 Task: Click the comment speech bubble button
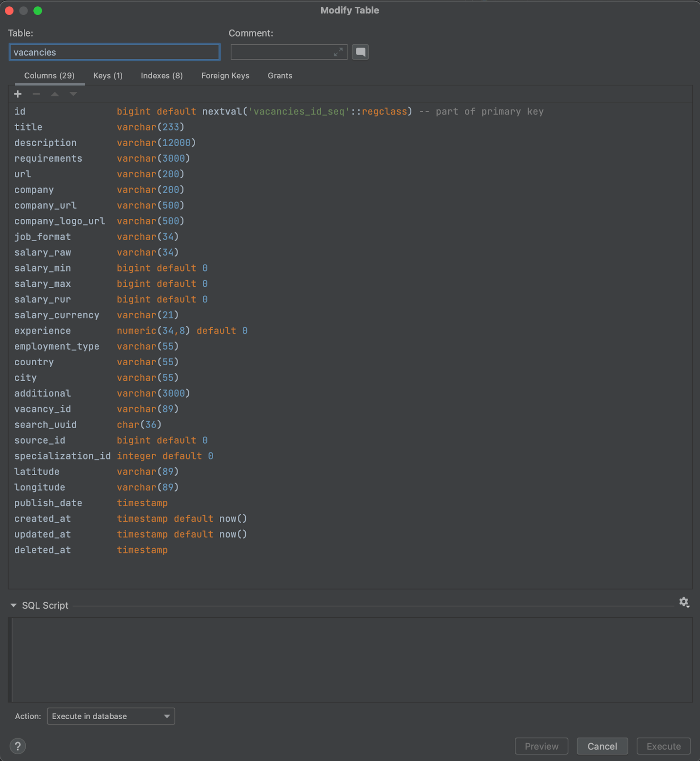[x=360, y=52]
